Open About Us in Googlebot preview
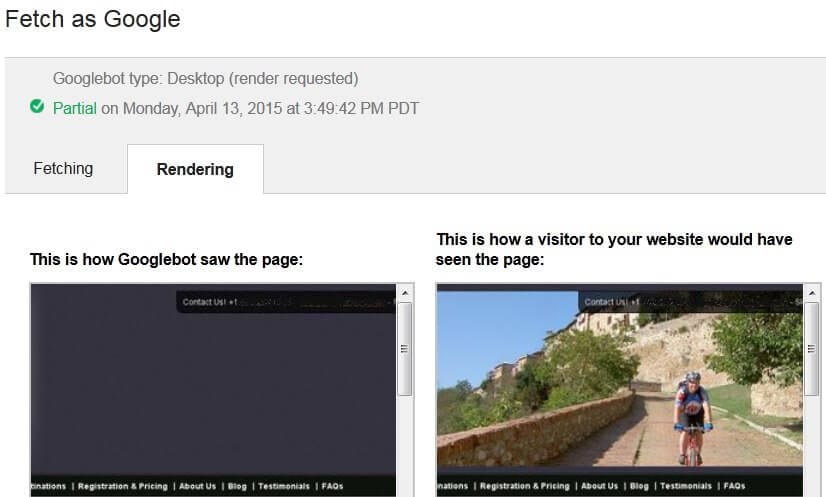826x497 pixels. [x=198, y=486]
